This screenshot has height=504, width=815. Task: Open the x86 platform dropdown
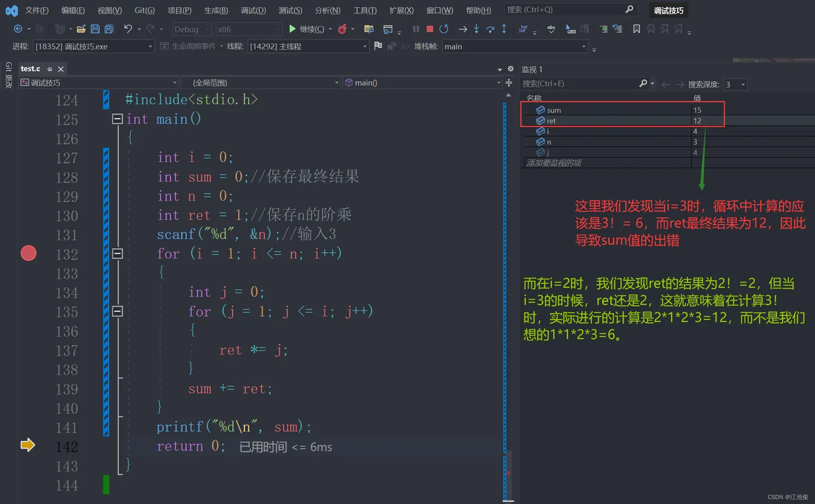(x=249, y=29)
